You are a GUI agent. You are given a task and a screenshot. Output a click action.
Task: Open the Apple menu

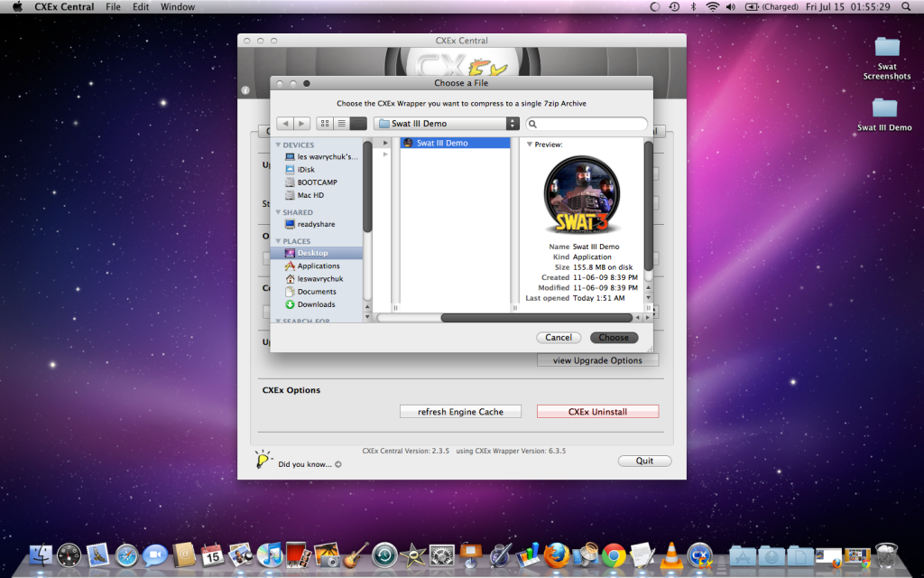pos(18,7)
